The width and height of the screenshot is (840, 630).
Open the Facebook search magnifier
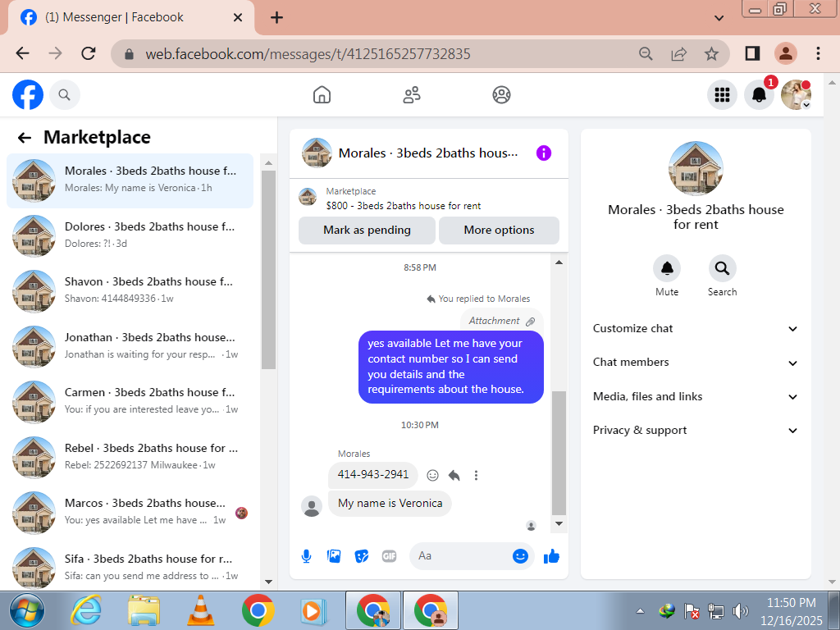64,95
